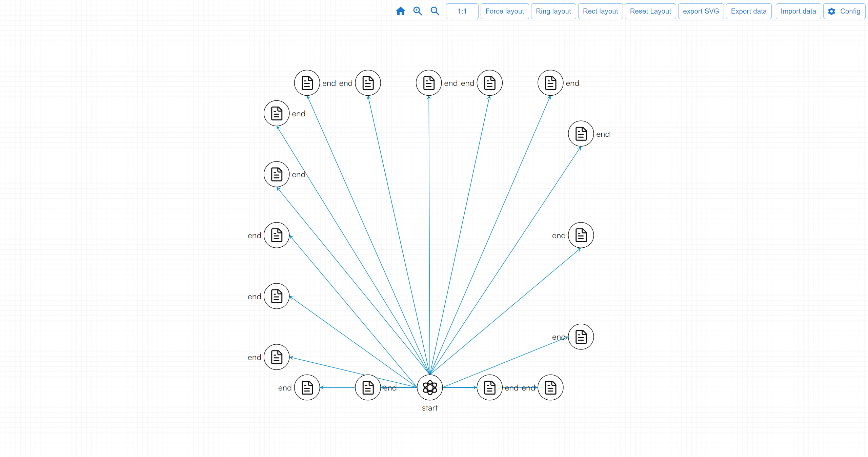Select the bottom-right end document node
868x457 pixels.
tap(551, 387)
